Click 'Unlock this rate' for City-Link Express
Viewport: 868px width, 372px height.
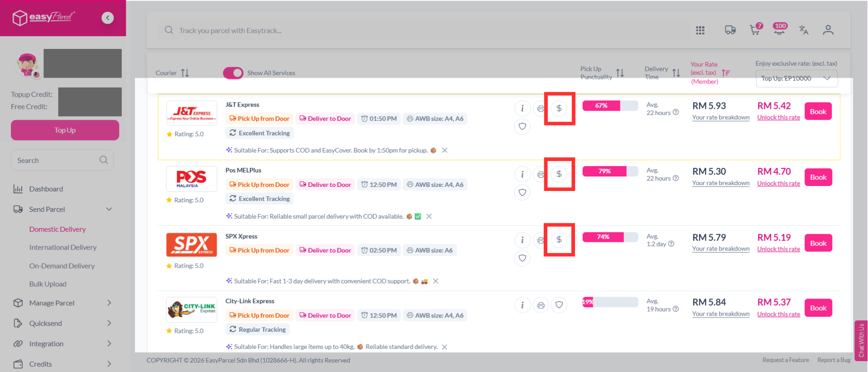[x=779, y=314]
